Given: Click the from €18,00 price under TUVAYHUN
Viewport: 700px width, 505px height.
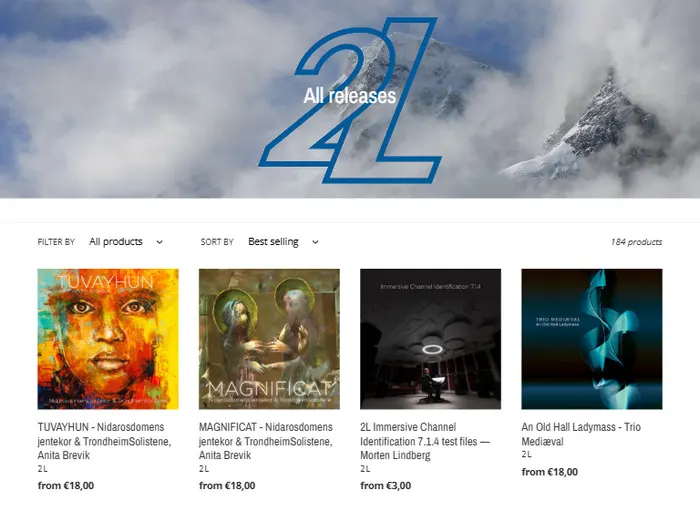Looking at the screenshot, I should coord(66,485).
